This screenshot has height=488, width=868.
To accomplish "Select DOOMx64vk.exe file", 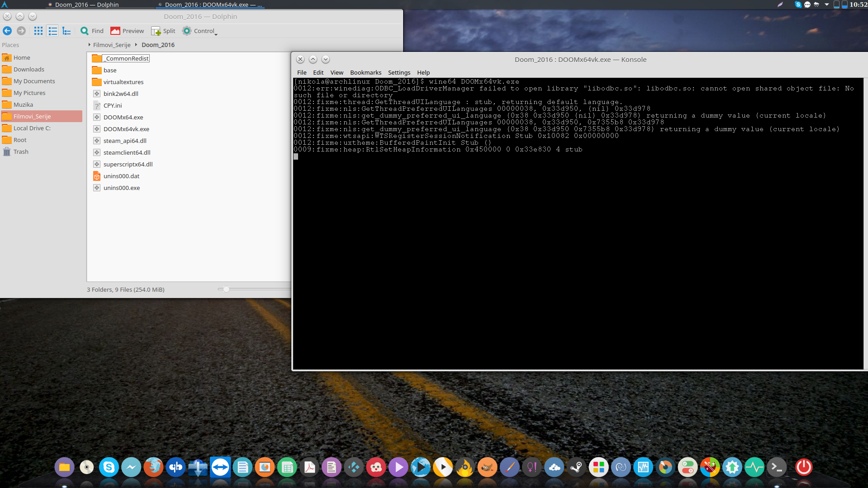I will (x=121, y=129).
